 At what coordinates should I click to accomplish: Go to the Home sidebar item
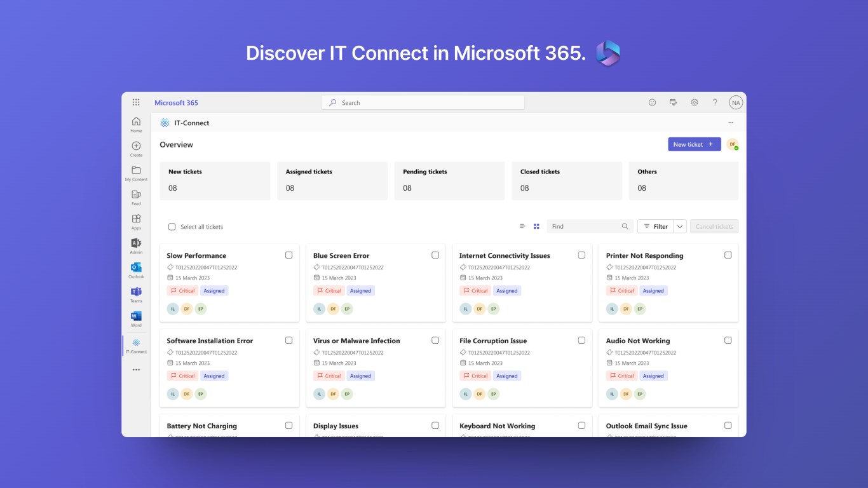pos(136,124)
